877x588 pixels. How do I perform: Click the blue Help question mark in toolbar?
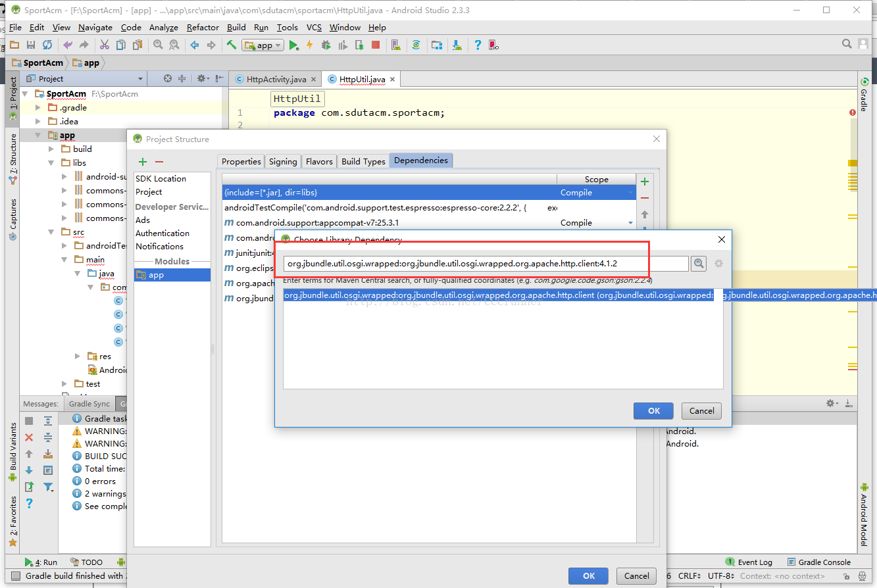pos(478,45)
